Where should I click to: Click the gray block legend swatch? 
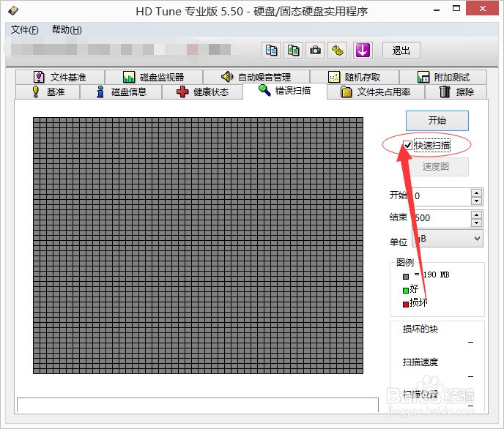[x=406, y=276]
